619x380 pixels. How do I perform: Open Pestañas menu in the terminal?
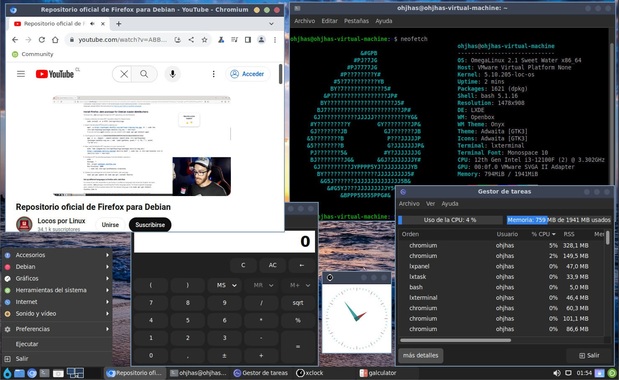(356, 21)
